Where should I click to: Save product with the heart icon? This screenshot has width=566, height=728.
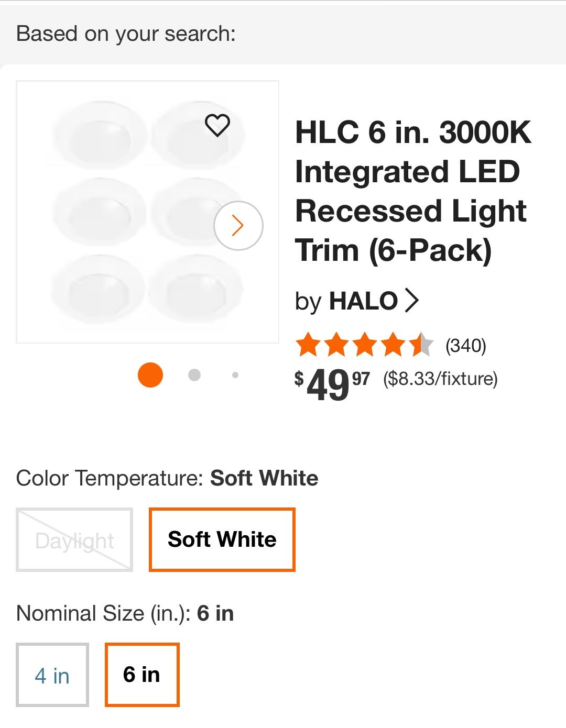(x=217, y=125)
